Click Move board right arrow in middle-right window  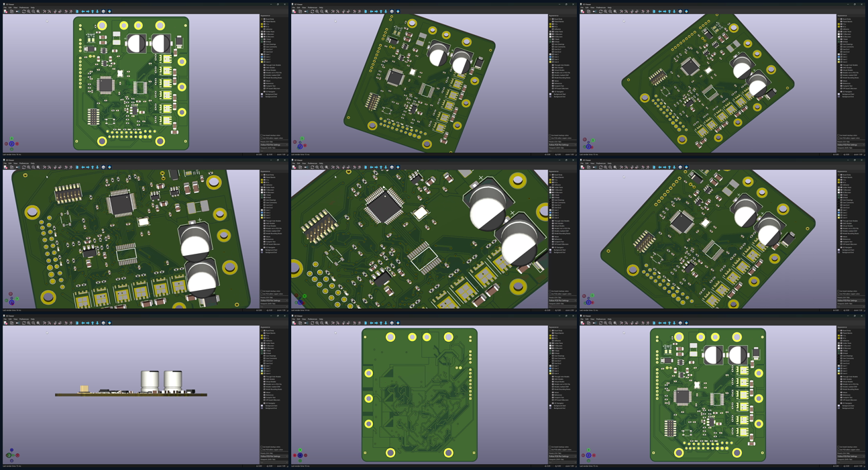coord(665,167)
